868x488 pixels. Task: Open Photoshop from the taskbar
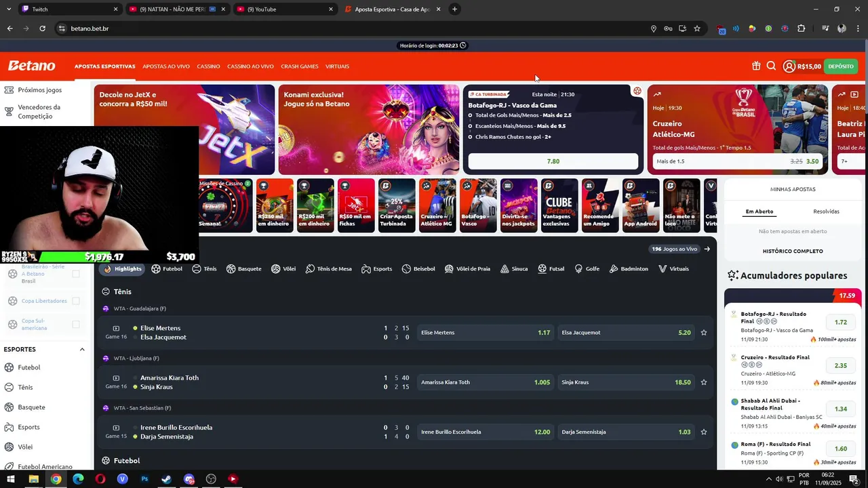pyautogui.click(x=144, y=479)
